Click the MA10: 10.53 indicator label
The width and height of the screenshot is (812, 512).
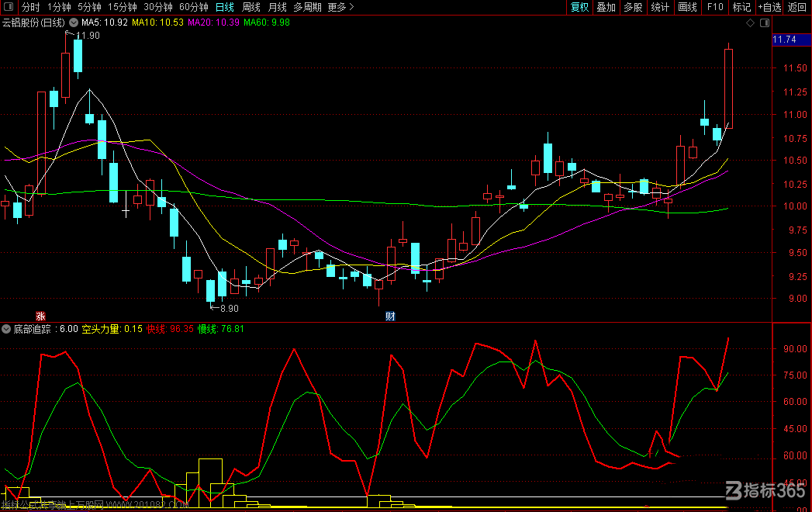tap(158, 22)
